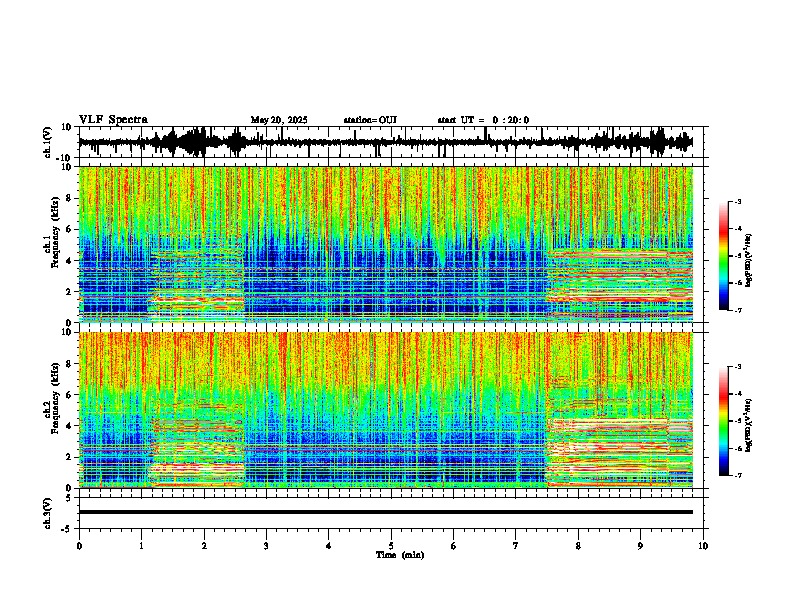Click time axis tick label "3"
This screenshot has width=792, height=612.
[266, 546]
